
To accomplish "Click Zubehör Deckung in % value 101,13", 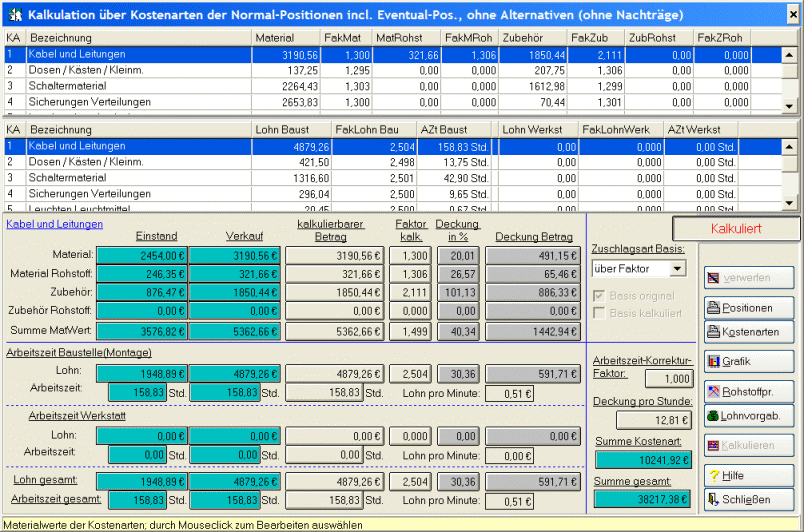I will [x=458, y=293].
